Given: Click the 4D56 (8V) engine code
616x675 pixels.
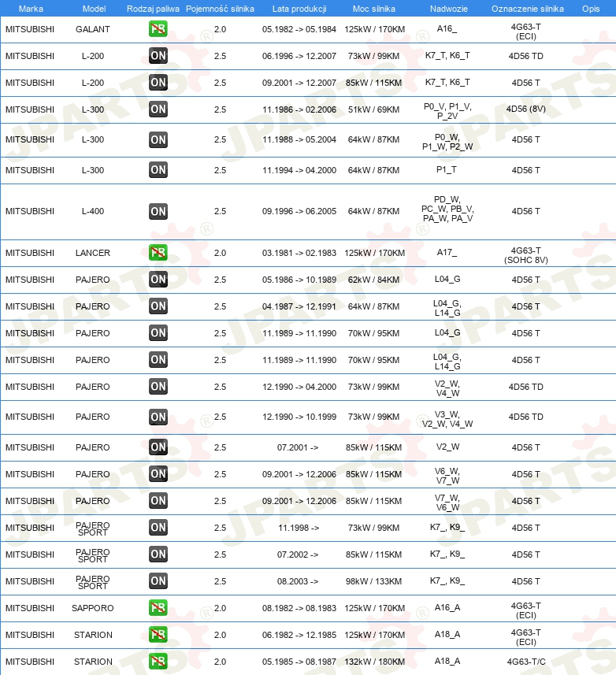Looking at the screenshot, I should (x=526, y=109).
